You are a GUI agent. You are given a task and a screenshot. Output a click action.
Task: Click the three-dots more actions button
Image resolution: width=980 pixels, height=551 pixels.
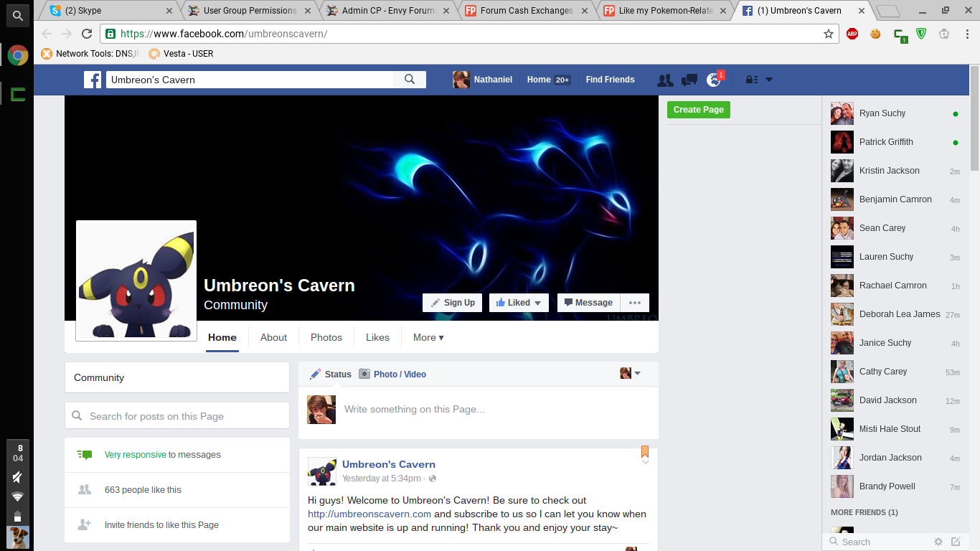[x=635, y=303]
